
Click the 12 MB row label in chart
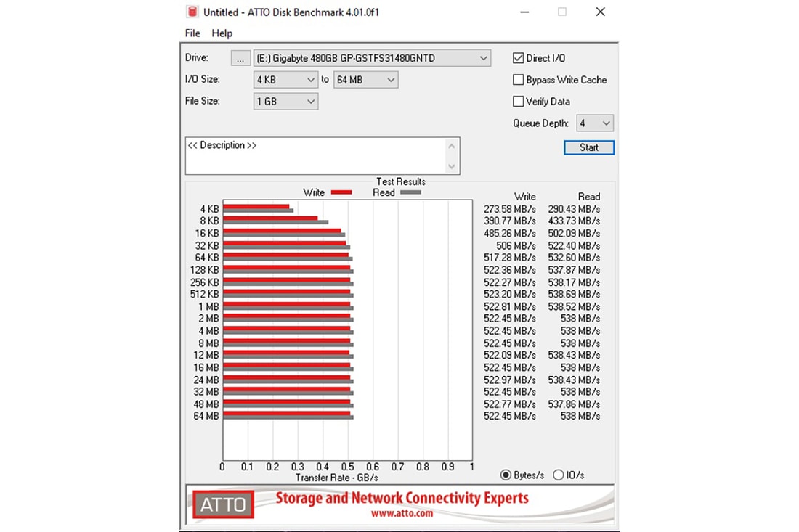[x=206, y=355]
